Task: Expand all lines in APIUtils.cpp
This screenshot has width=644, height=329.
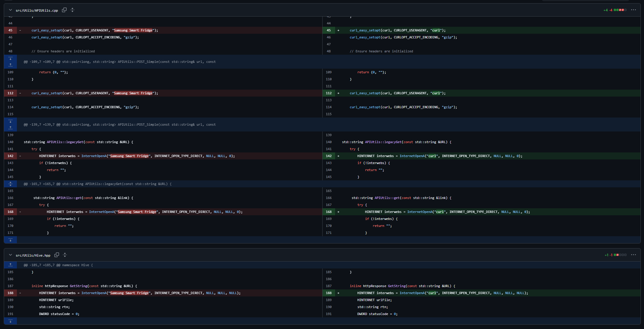Action: tap(72, 10)
